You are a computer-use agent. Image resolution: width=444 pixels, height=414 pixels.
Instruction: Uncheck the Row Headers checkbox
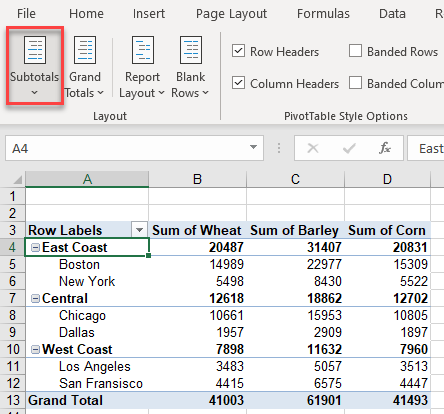[x=238, y=51]
